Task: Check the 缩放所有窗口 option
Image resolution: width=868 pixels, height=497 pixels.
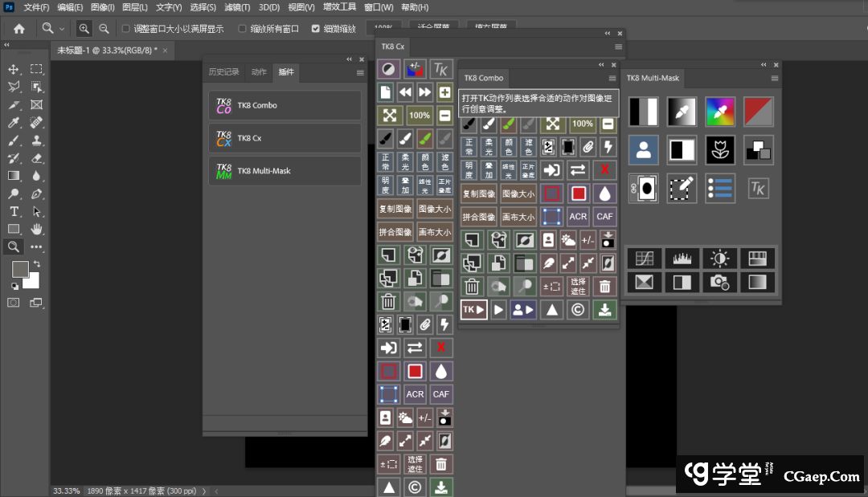Action: click(x=243, y=29)
